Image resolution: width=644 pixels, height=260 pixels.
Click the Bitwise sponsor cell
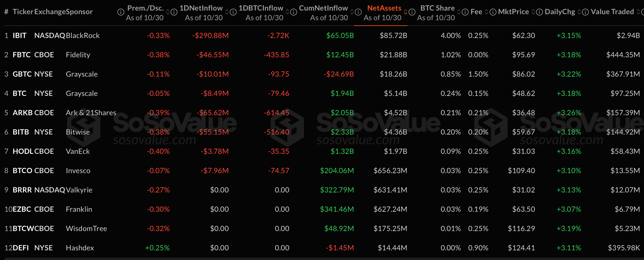[x=78, y=132]
